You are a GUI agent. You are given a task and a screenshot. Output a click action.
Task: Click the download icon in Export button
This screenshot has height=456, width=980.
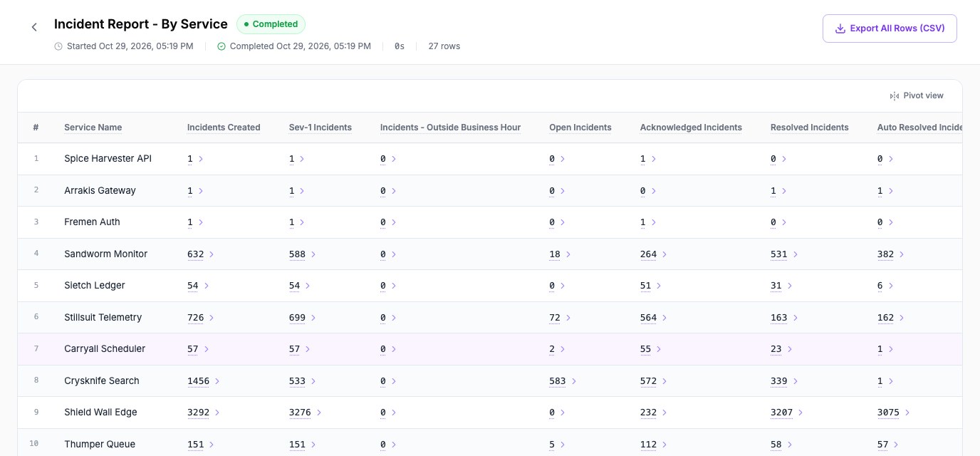click(840, 28)
